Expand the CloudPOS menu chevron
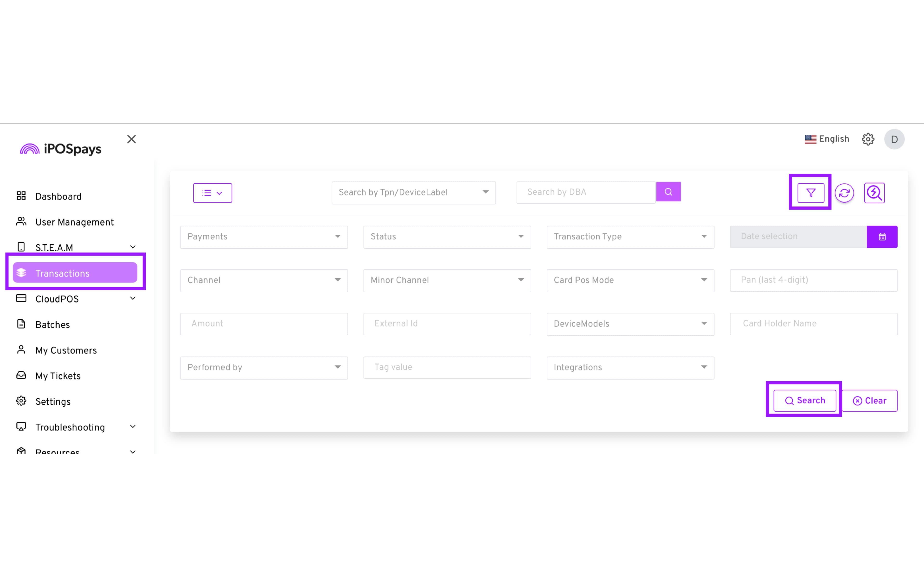924x577 pixels. [133, 299]
